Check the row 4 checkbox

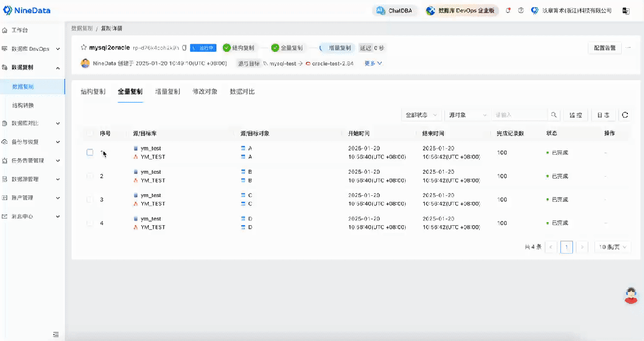pos(90,223)
